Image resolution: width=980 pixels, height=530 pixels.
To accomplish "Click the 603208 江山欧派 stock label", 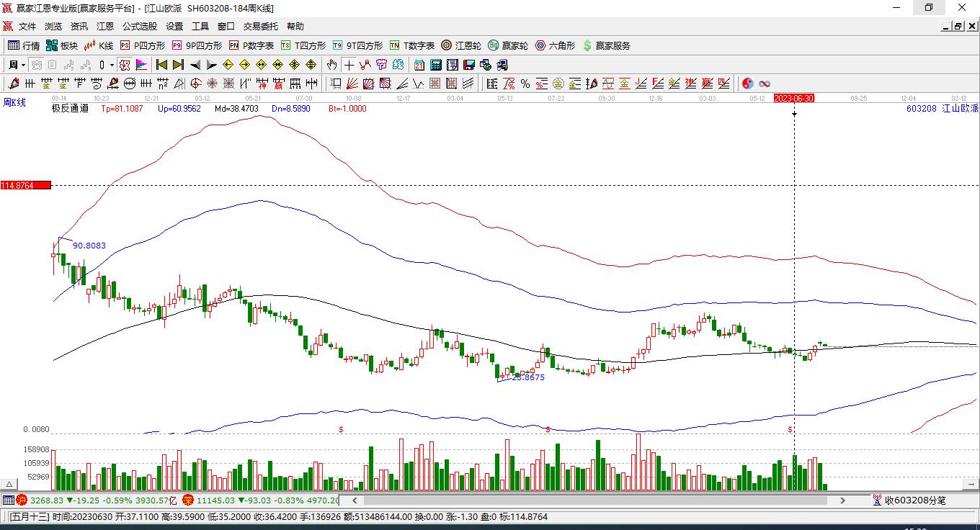I will click(942, 109).
